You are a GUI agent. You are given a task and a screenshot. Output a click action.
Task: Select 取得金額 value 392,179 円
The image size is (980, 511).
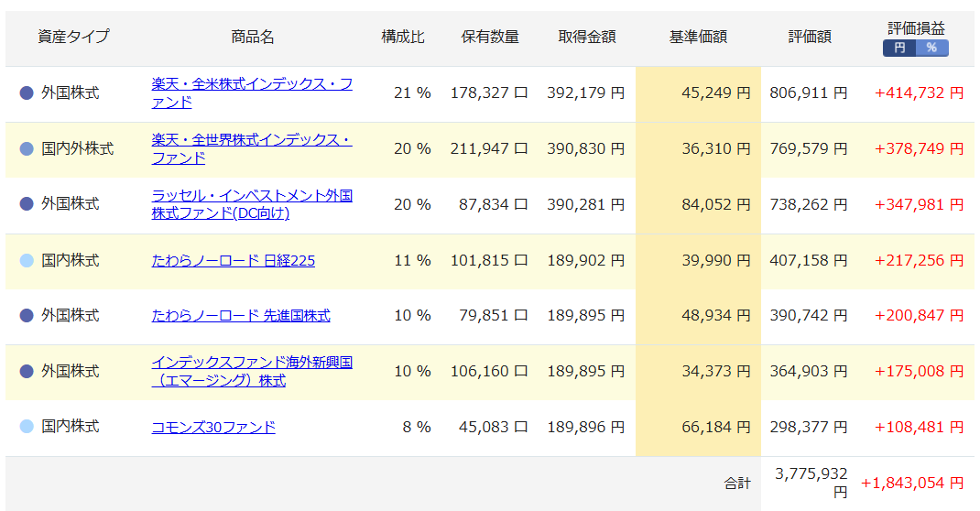[586, 93]
